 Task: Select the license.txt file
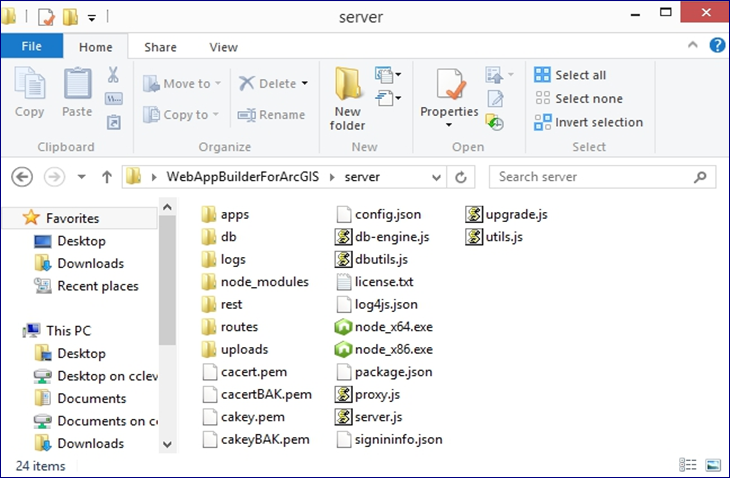click(x=374, y=282)
